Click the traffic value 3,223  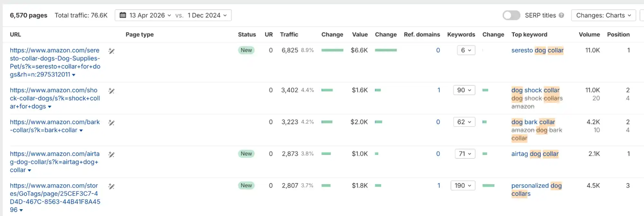tap(290, 122)
